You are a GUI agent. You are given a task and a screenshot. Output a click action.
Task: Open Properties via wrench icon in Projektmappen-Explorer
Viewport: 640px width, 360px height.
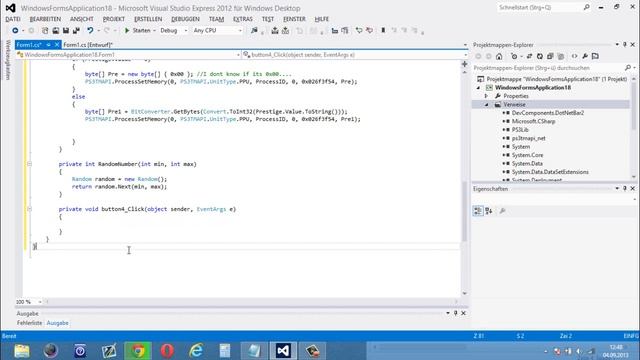coord(585,56)
